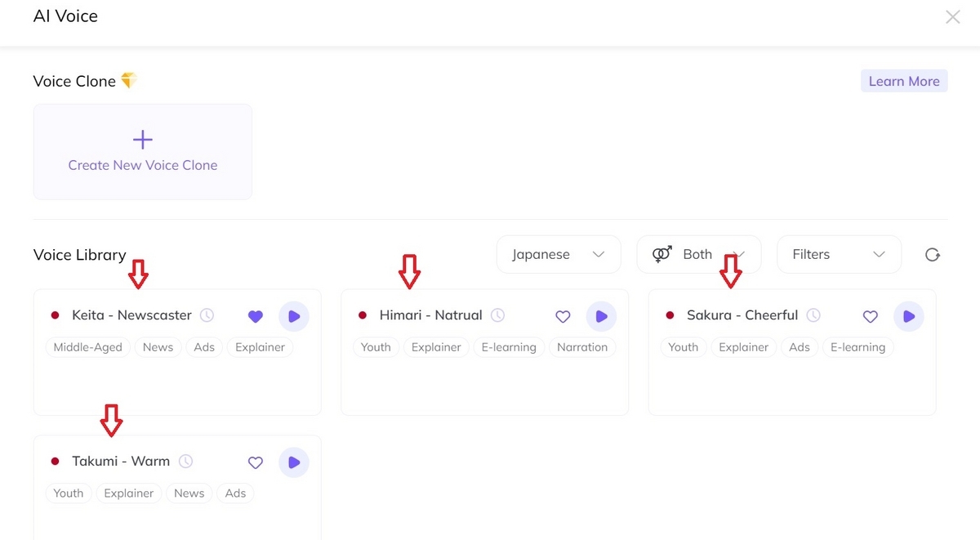Click Explainer tag on Himari card
The height and width of the screenshot is (540, 980).
(436, 347)
